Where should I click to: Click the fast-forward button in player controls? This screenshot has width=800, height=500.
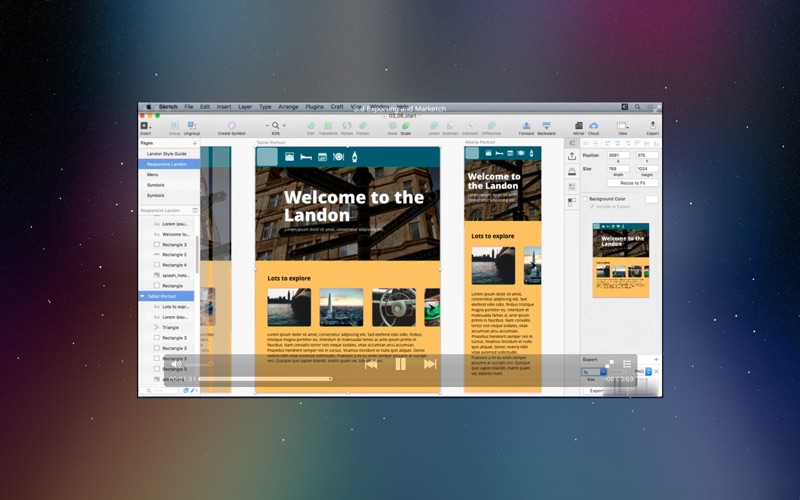pos(430,364)
